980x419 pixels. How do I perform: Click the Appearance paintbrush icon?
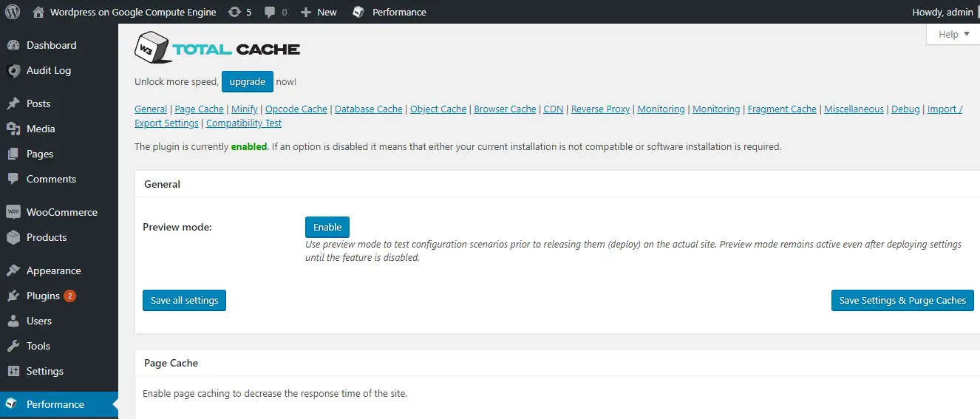click(13, 270)
